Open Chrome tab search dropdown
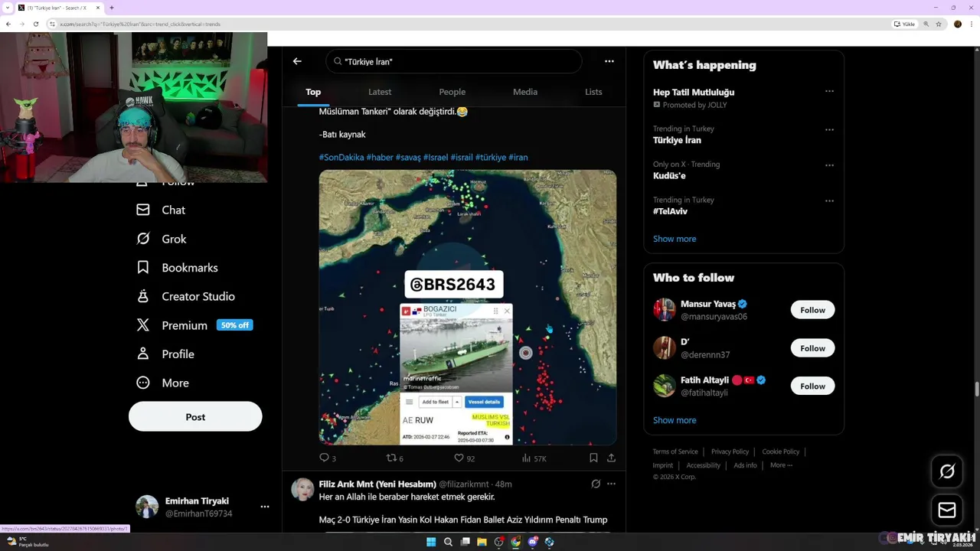980x551 pixels. (x=8, y=8)
